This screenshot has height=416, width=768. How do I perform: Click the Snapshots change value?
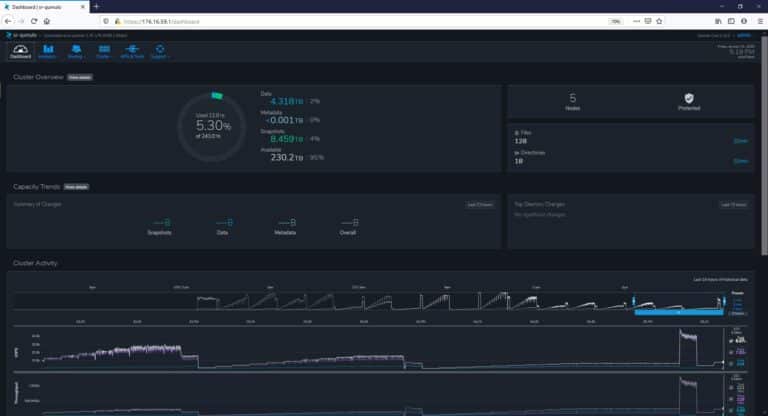click(160, 223)
